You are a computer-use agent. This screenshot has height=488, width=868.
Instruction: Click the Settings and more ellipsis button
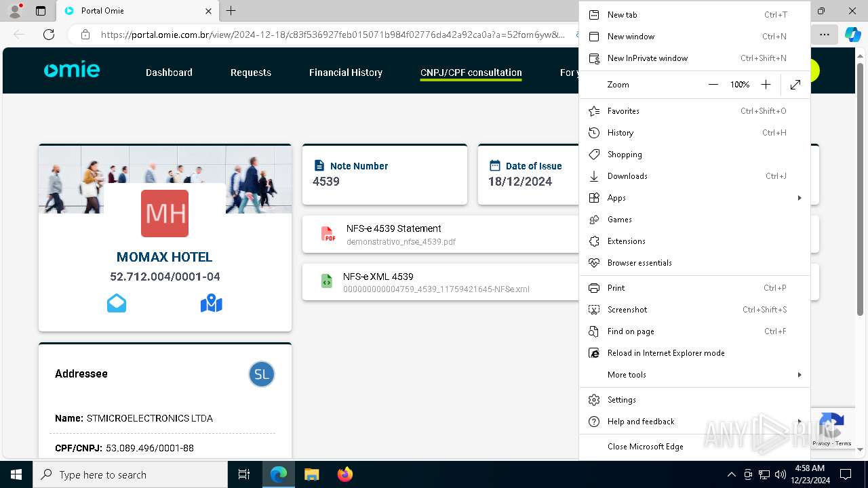824,35
